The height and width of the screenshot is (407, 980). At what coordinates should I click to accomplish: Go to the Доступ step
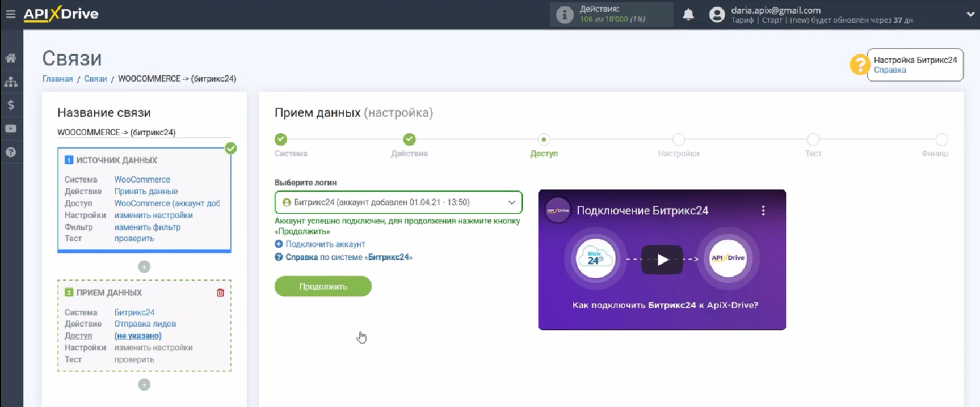point(544,139)
